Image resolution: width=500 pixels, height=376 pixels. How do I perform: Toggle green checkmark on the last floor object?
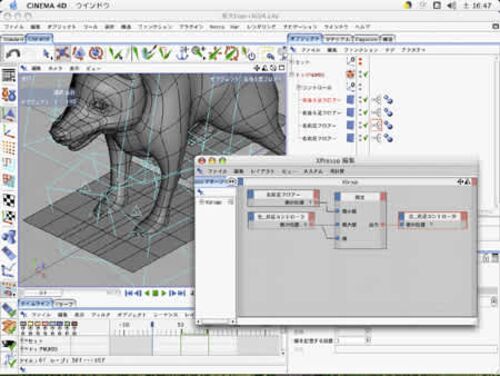(366, 138)
